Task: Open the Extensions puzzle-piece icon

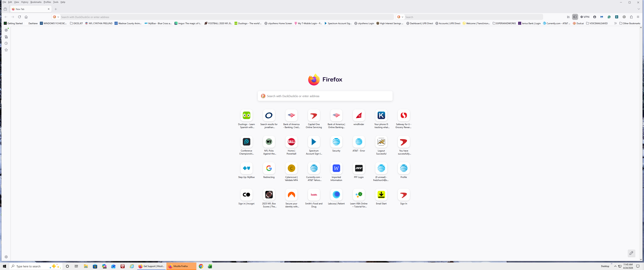Action: coord(631,17)
